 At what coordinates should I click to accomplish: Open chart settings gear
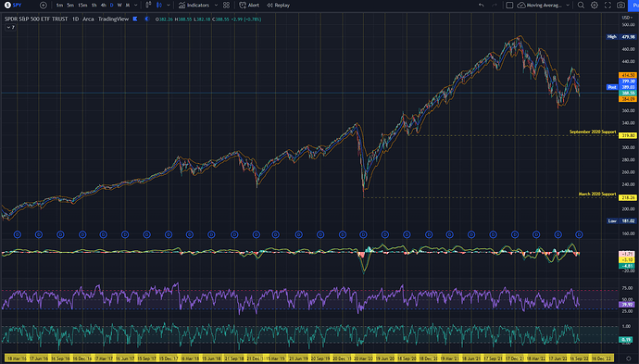595,6
